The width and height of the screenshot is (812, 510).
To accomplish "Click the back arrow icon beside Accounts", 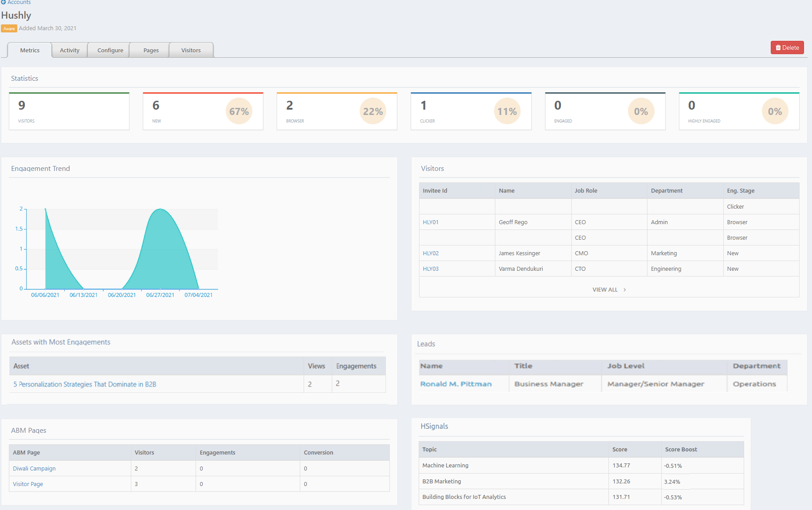I will coord(4,2).
